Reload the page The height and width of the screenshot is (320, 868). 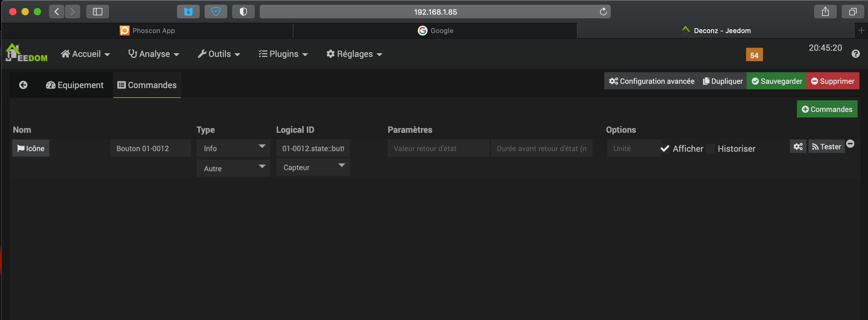point(603,12)
